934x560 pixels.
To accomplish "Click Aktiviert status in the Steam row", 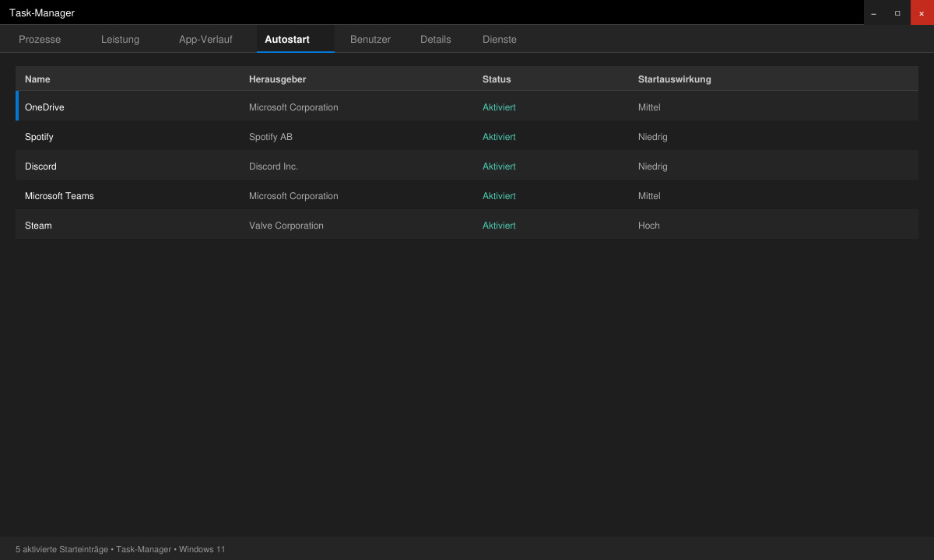I will click(x=499, y=226).
